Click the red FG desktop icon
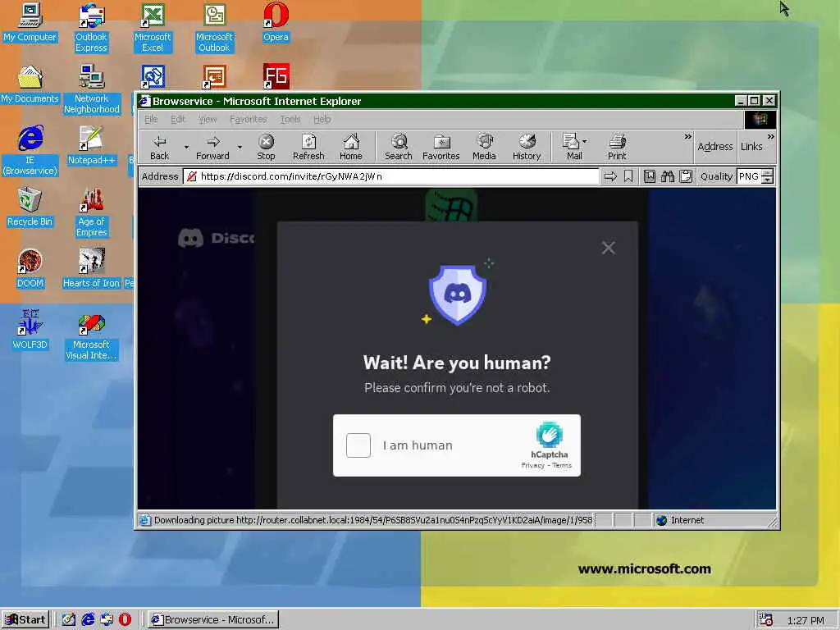This screenshot has height=630, width=840. [276, 76]
